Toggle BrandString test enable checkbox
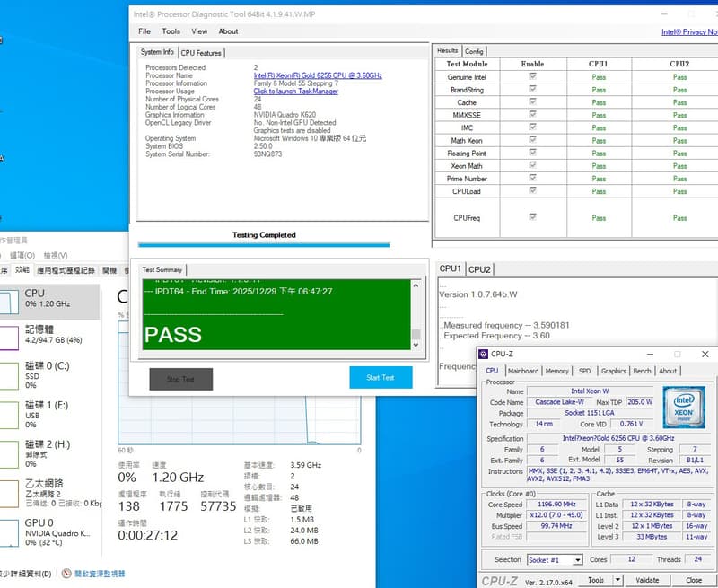The height and width of the screenshot is (588, 718). pyautogui.click(x=532, y=89)
